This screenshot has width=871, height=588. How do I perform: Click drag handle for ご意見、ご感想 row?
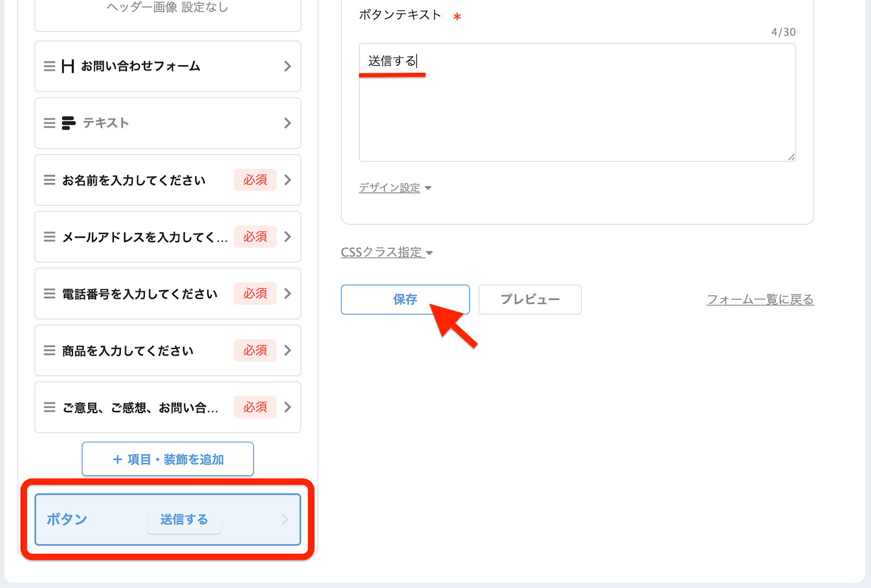(x=50, y=407)
